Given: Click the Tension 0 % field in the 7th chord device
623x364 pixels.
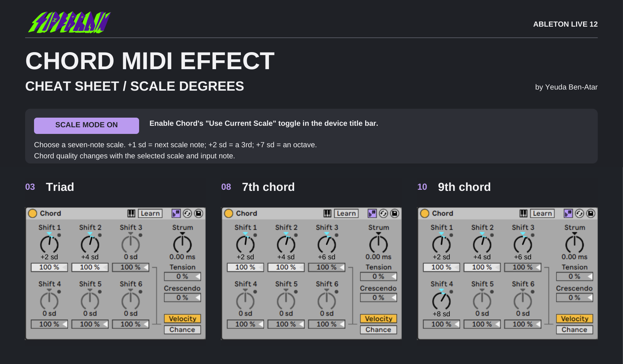Looking at the screenshot, I should click(x=378, y=276).
